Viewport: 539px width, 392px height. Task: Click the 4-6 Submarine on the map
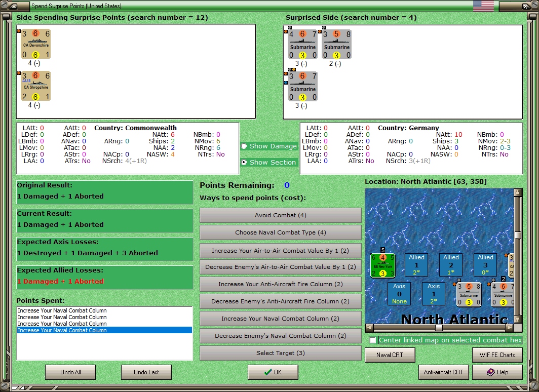click(502, 294)
